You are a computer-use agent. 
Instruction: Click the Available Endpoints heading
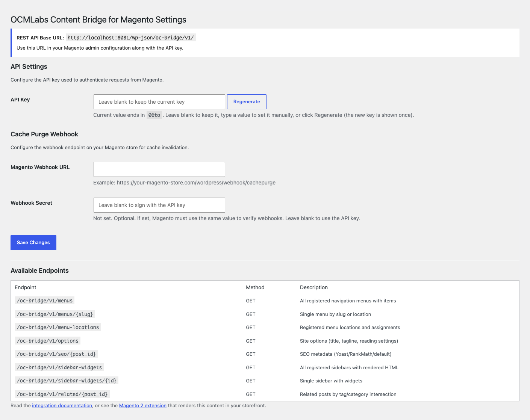coord(39,270)
